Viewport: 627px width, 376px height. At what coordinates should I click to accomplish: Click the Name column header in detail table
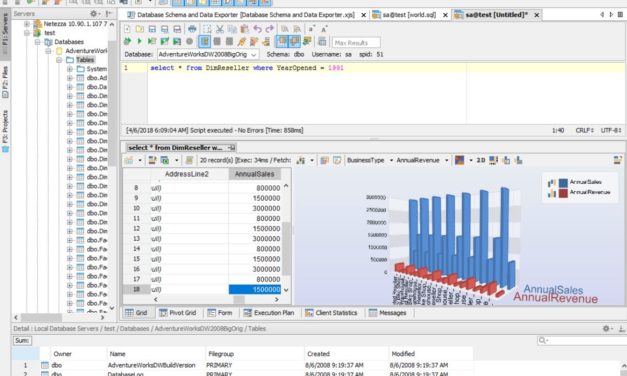point(156,354)
